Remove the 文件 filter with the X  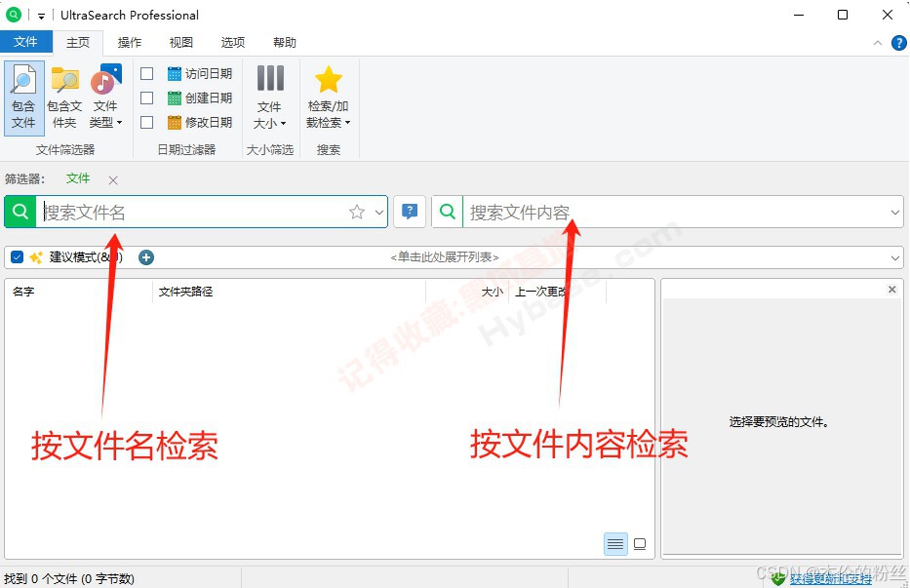(113, 180)
